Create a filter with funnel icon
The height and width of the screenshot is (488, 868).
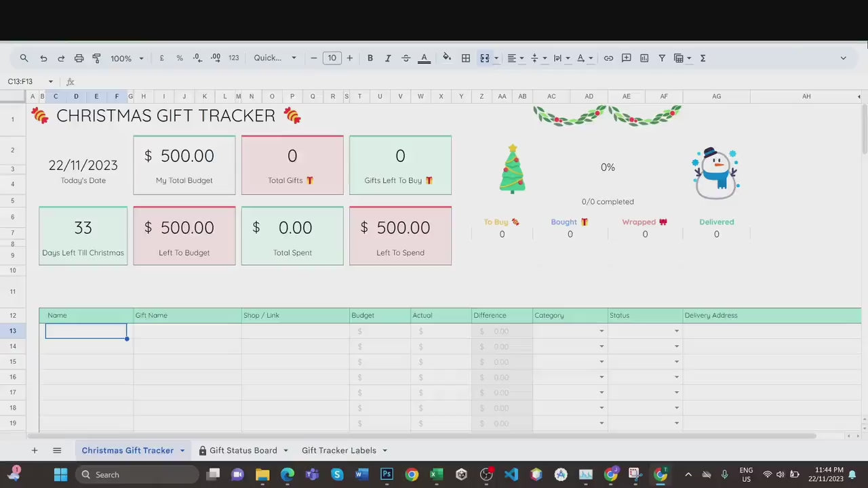[x=662, y=58]
